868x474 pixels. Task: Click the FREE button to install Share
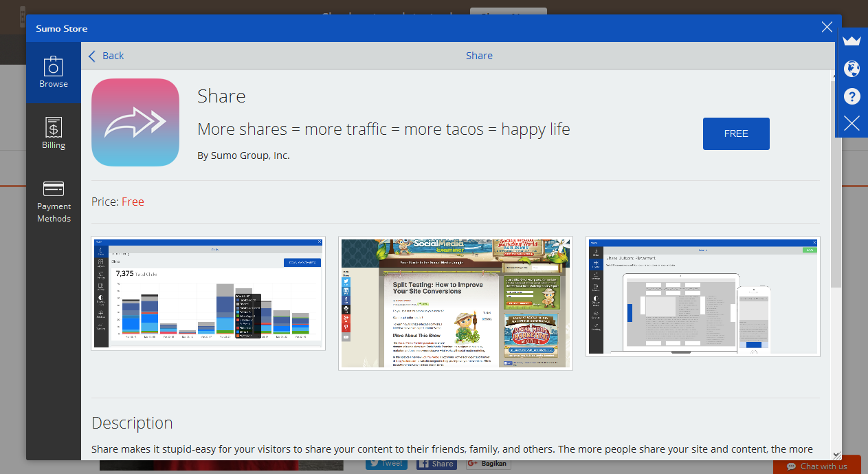click(x=736, y=133)
